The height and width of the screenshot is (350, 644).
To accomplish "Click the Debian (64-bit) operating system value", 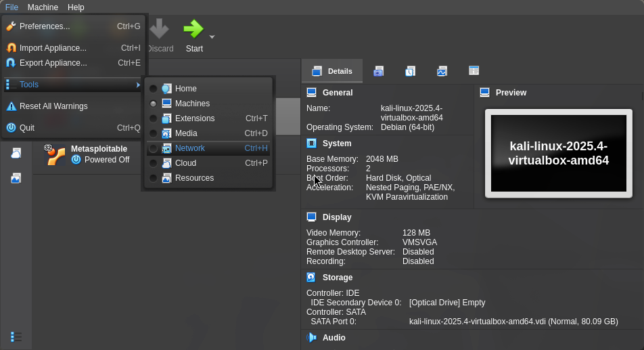I will 407,127.
